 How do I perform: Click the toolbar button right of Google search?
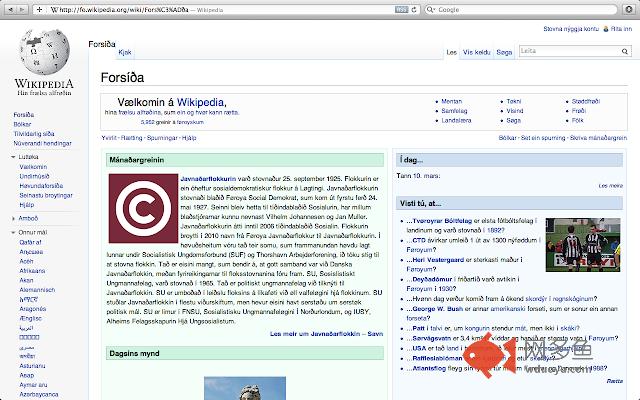(629, 9)
